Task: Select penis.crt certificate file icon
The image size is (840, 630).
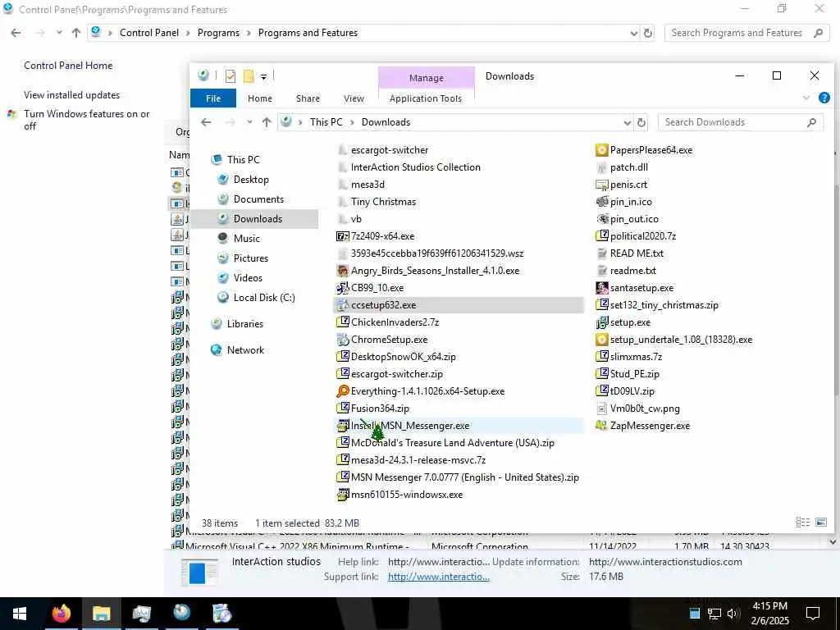Action: coord(601,185)
